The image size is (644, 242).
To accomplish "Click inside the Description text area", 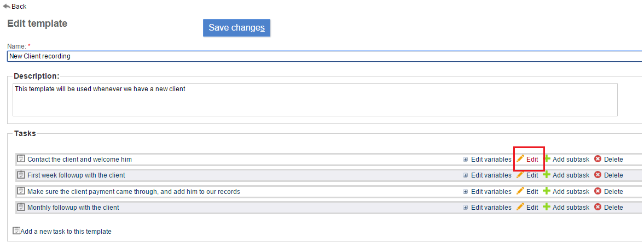I will 315,99.
